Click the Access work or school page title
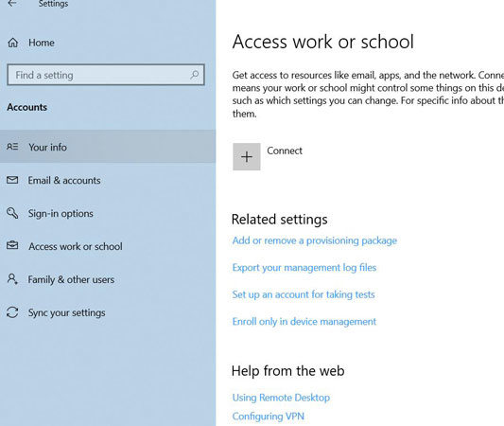This screenshot has height=426, width=504. click(323, 42)
